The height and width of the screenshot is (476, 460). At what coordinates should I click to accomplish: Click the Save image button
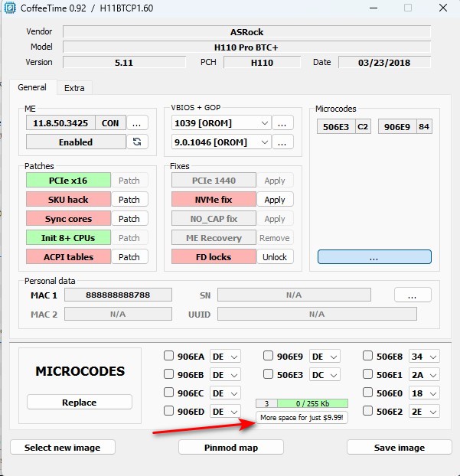coord(400,447)
